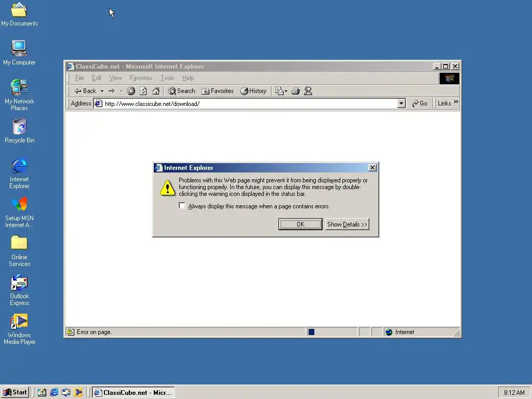This screenshot has height=399, width=532.
Task: Click the page icon in address bar
Action: [x=98, y=103]
